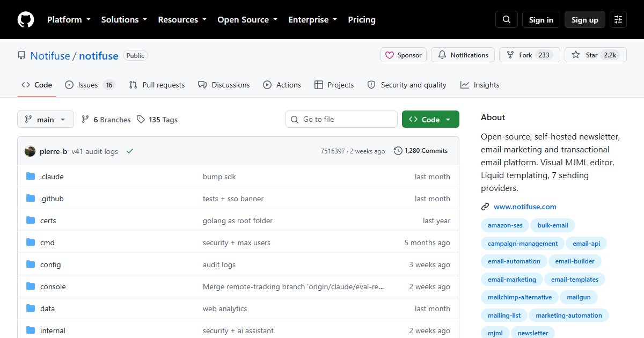Fork the repository using Fork button
Viewport: 644px width, 338px height.
[x=530, y=55]
